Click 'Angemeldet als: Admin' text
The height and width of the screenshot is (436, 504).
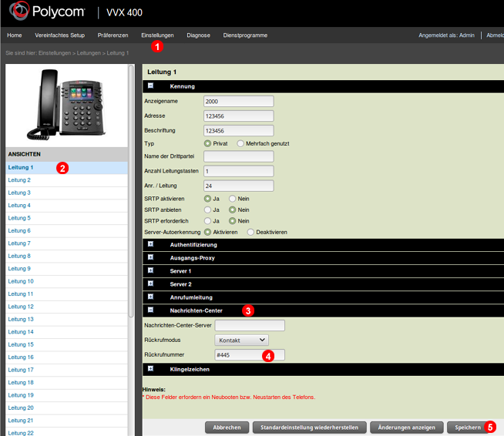tap(446, 35)
